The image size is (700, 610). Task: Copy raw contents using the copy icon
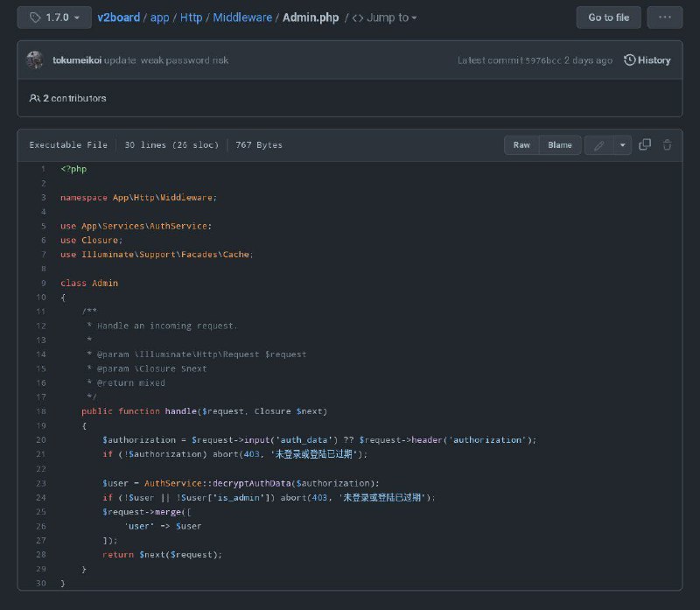coord(645,145)
